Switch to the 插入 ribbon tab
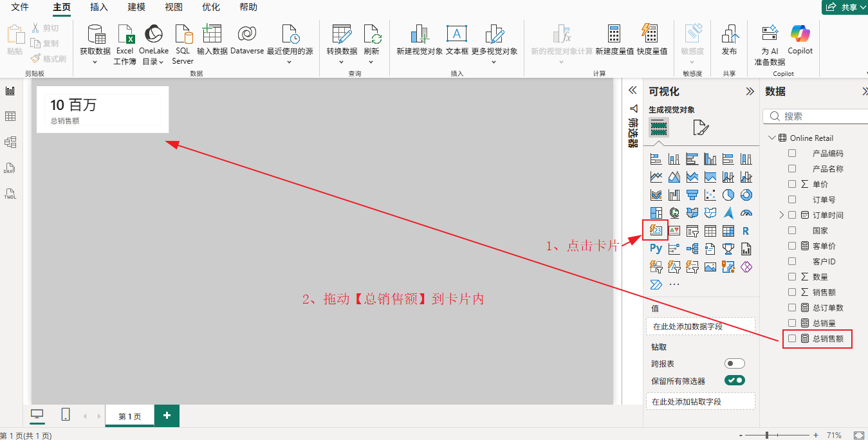 (x=99, y=7)
